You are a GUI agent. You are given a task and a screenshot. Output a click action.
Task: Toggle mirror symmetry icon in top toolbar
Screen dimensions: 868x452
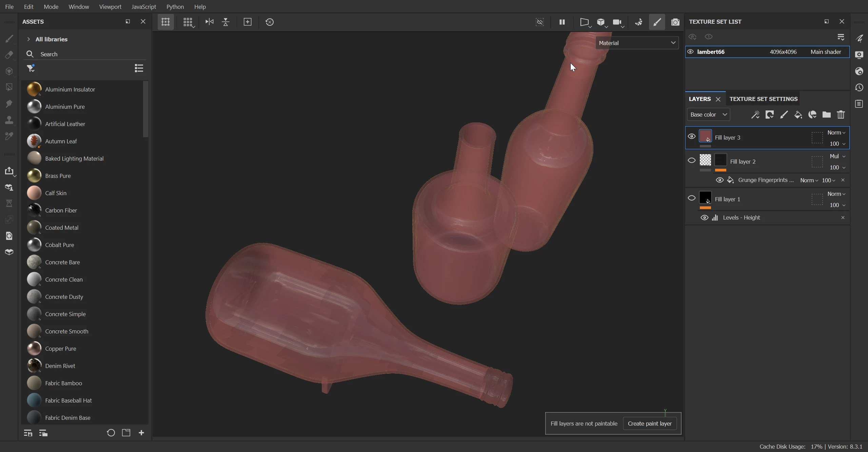pos(210,22)
